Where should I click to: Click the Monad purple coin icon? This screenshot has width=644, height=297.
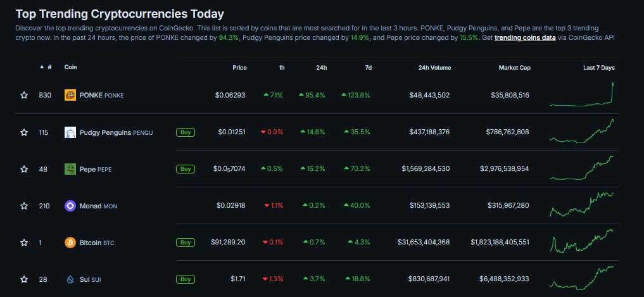click(70, 206)
